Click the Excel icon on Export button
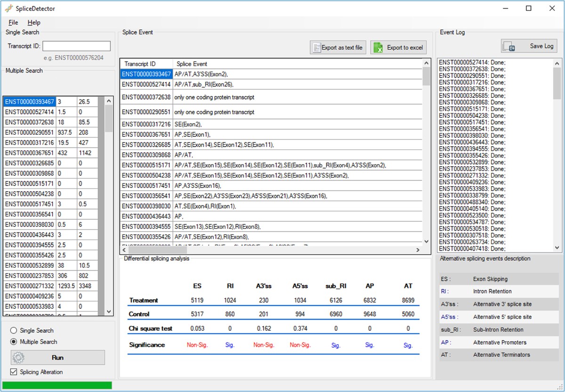 click(378, 48)
